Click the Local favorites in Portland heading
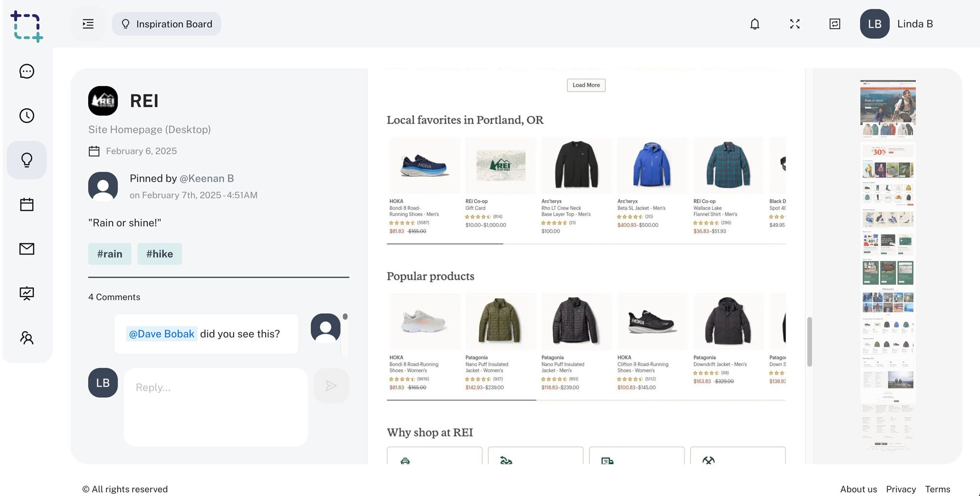 point(465,120)
